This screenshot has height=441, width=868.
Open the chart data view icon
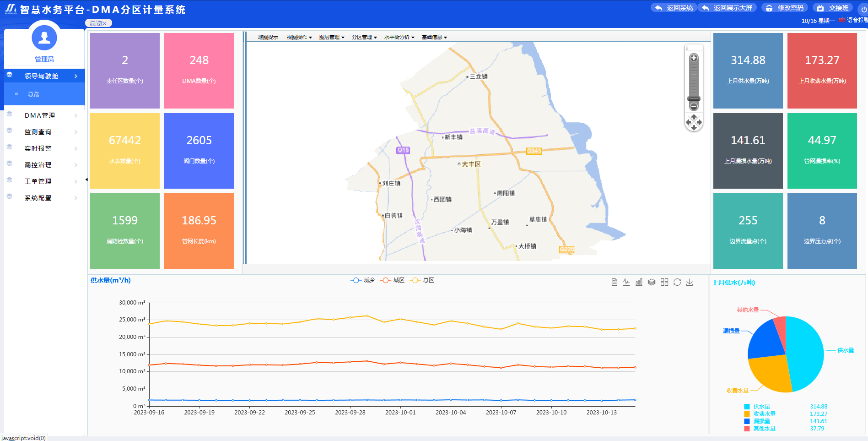point(614,282)
